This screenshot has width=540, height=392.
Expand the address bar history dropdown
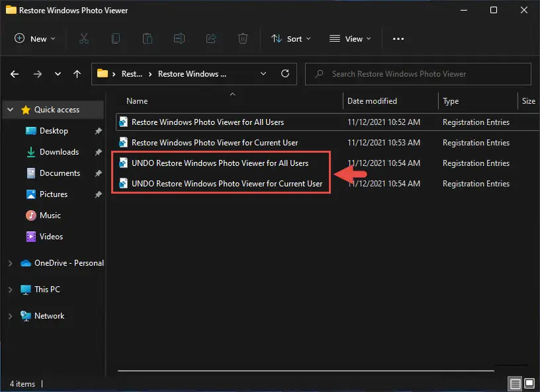coord(263,73)
